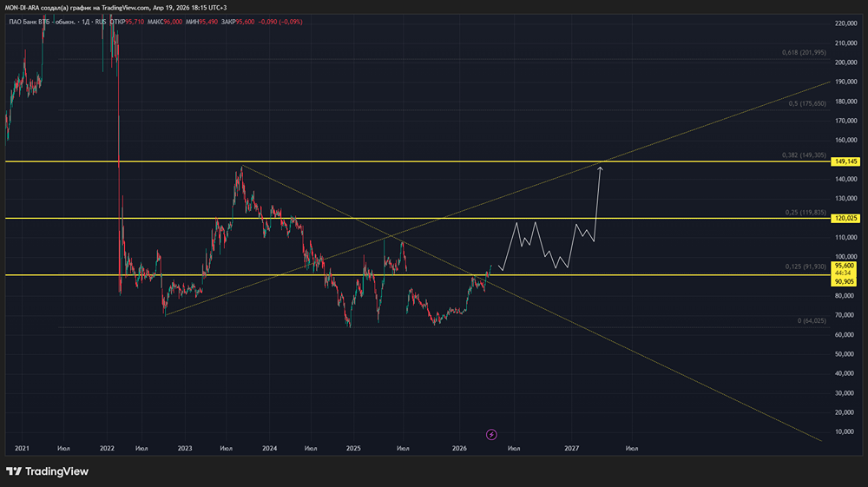This screenshot has width=868, height=487.
Task: Click the 2024 label on time axis
Action: pos(270,448)
